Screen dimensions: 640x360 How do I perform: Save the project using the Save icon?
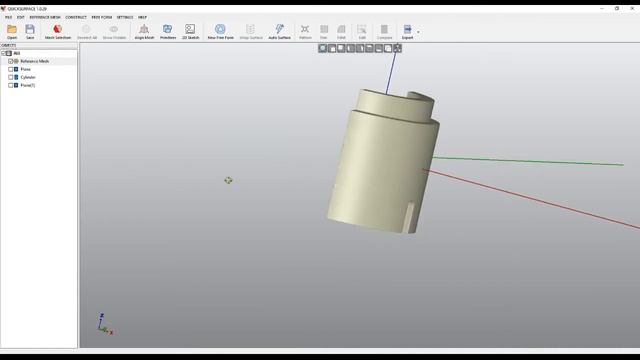30,31
